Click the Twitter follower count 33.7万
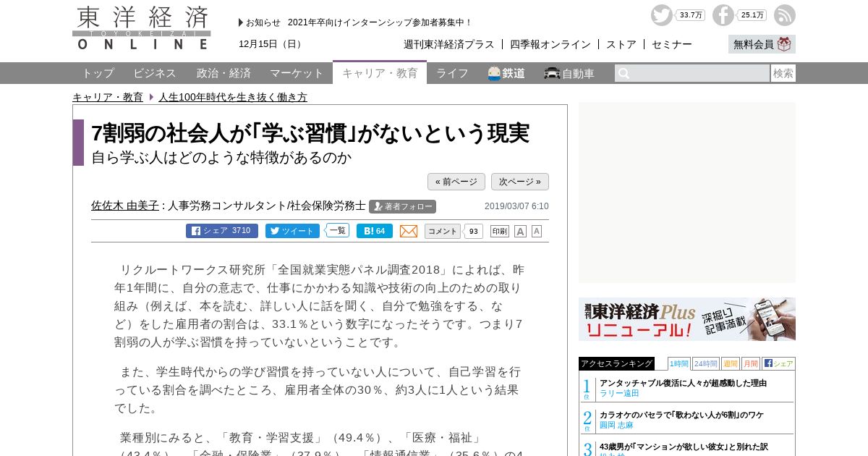This screenshot has width=868, height=456. (x=691, y=15)
